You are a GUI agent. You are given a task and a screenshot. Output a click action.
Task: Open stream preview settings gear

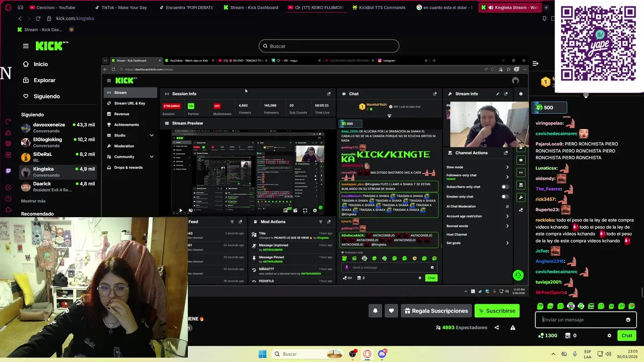314,210
